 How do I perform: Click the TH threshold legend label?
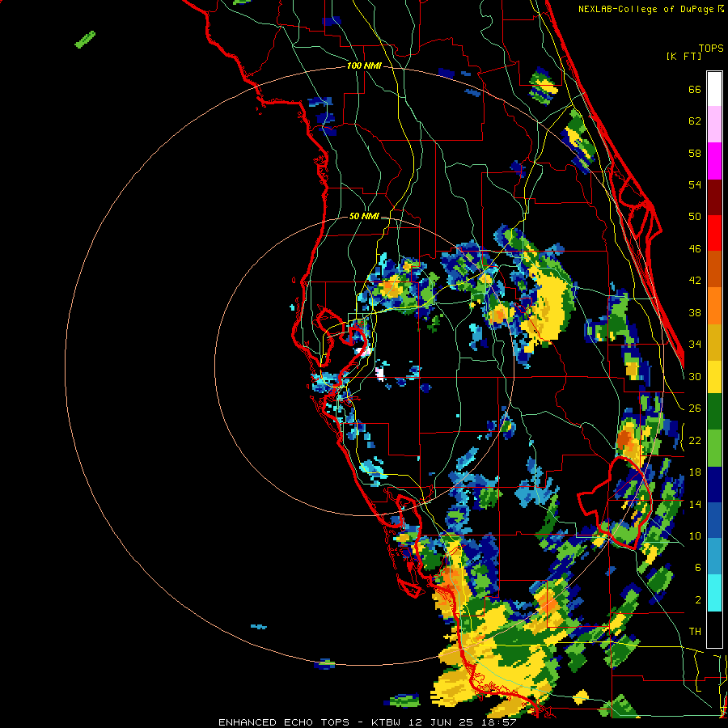coord(695,632)
